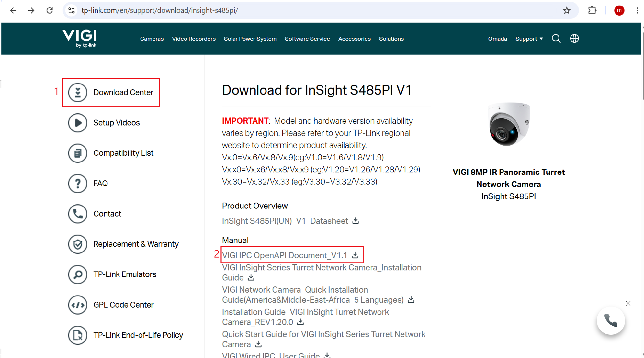Viewport: 644px width, 358px height.
Task: Expand the Support dropdown menu
Action: (529, 39)
